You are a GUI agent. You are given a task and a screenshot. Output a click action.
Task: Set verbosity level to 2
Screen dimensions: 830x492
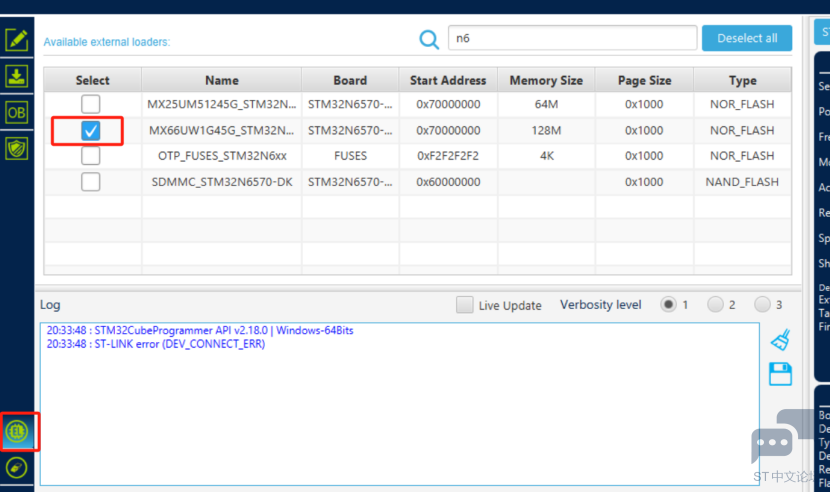[x=715, y=305]
